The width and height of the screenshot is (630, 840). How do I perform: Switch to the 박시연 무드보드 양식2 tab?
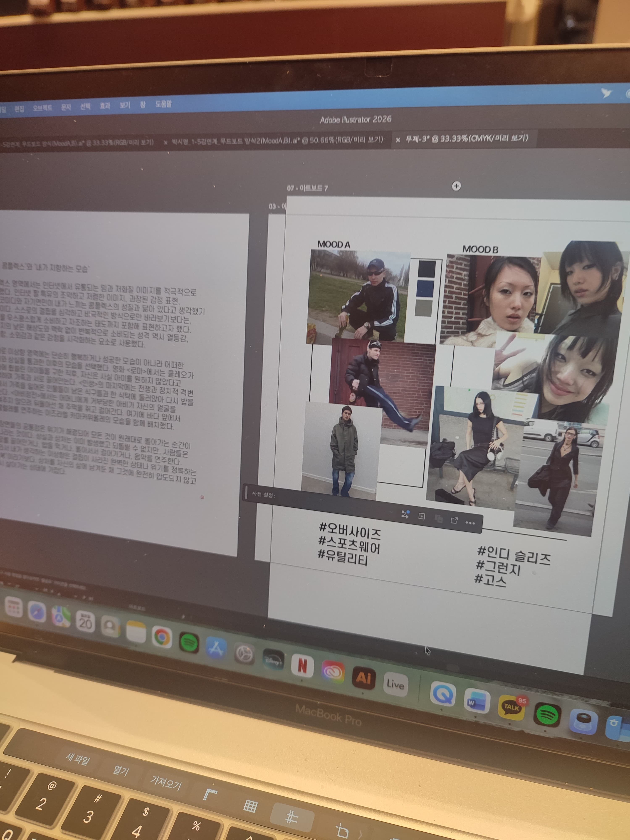(x=278, y=140)
